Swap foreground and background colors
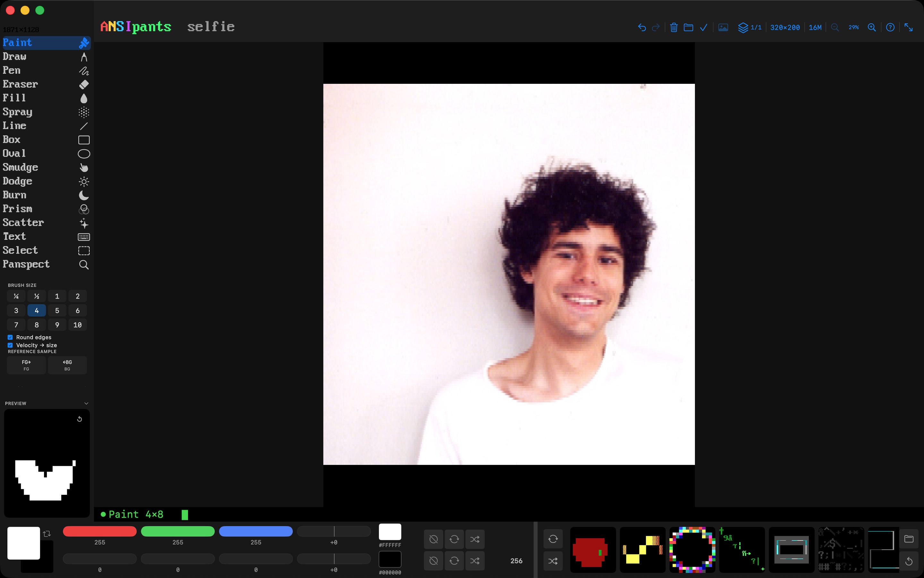Image resolution: width=924 pixels, height=578 pixels. 47,534
